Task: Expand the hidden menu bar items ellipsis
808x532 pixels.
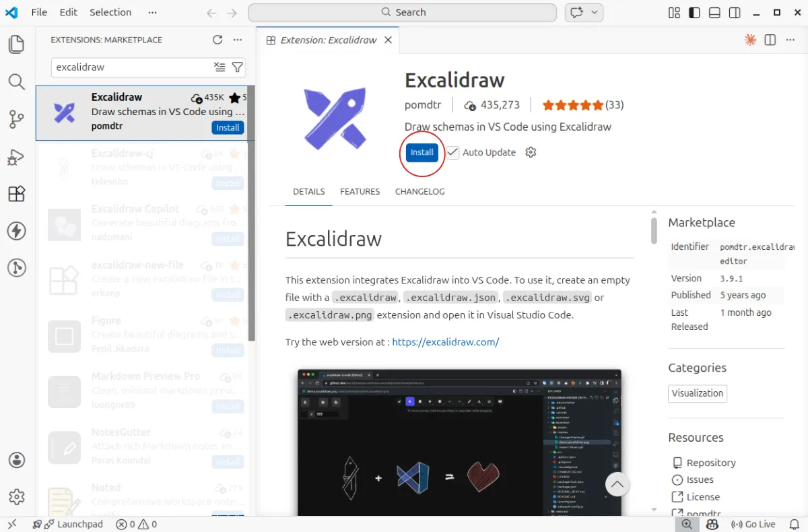Action: [x=152, y=13]
